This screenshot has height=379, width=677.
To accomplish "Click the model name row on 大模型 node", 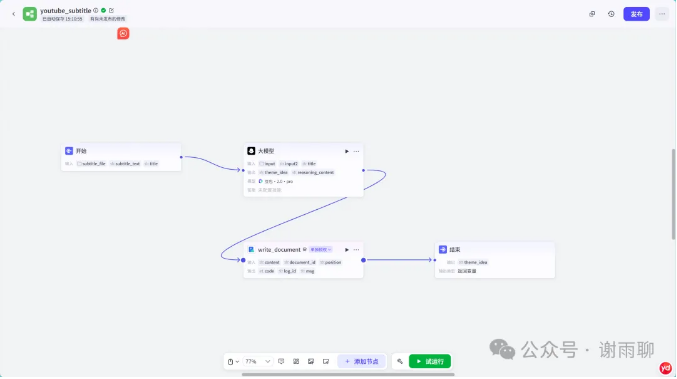I will pyautogui.click(x=275, y=181).
